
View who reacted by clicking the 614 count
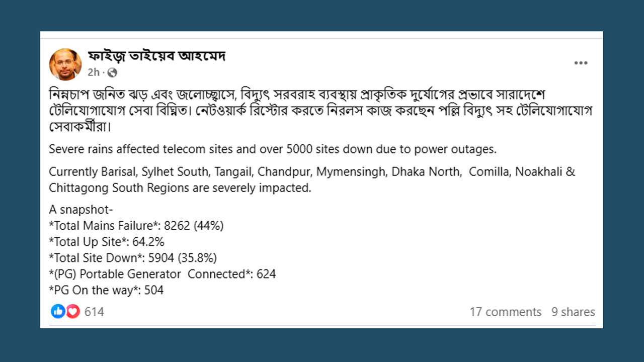click(93, 312)
